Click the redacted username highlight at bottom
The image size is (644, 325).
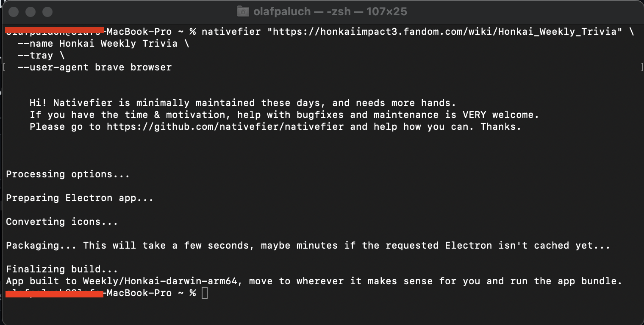click(x=54, y=294)
